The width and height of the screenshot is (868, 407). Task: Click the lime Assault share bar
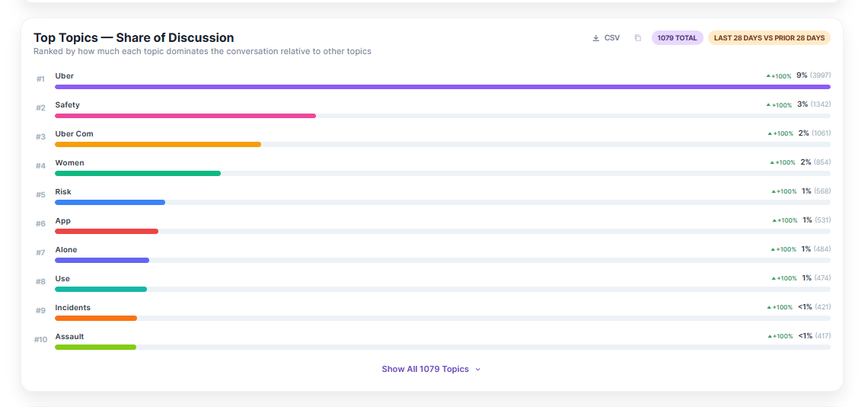[x=95, y=347]
